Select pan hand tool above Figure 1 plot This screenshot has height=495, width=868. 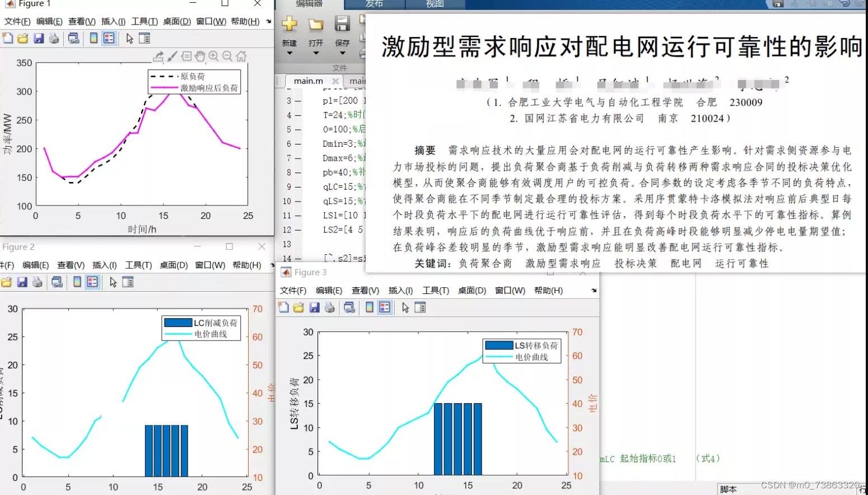200,56
